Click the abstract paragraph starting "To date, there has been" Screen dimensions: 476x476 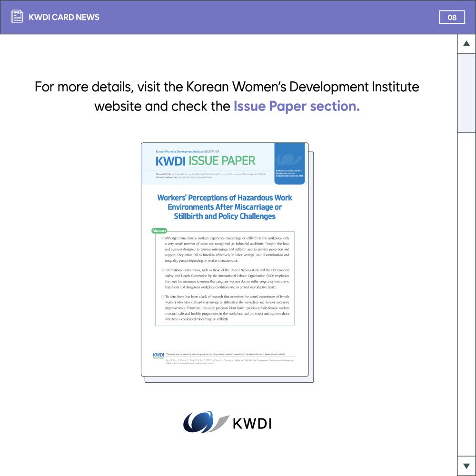[x=227, y=308]
